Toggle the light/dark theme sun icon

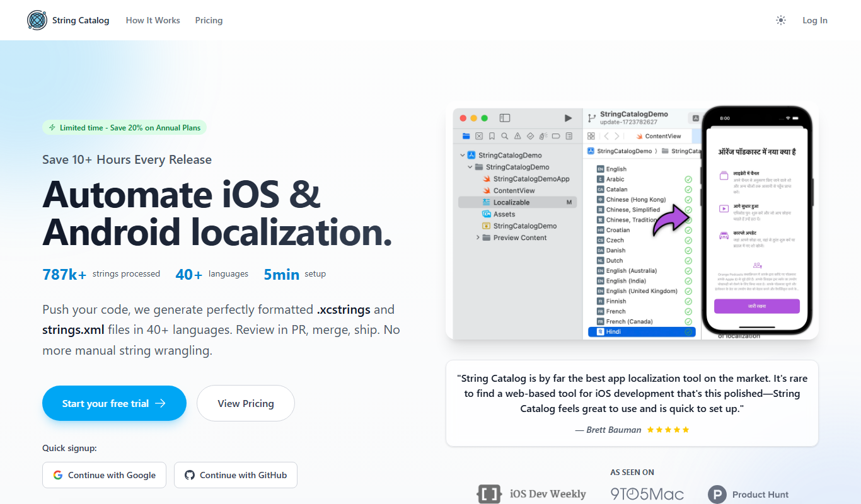tap(781, 20)
